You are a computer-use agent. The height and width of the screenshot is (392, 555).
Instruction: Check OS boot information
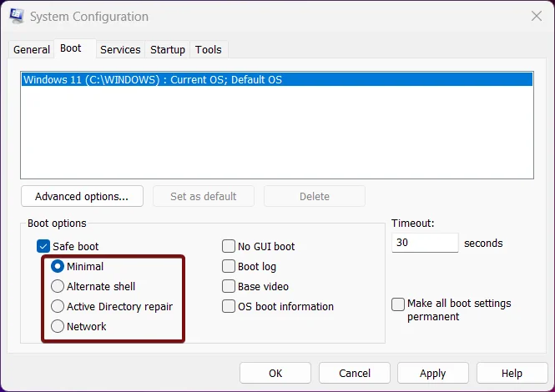[x=229, y=306]
